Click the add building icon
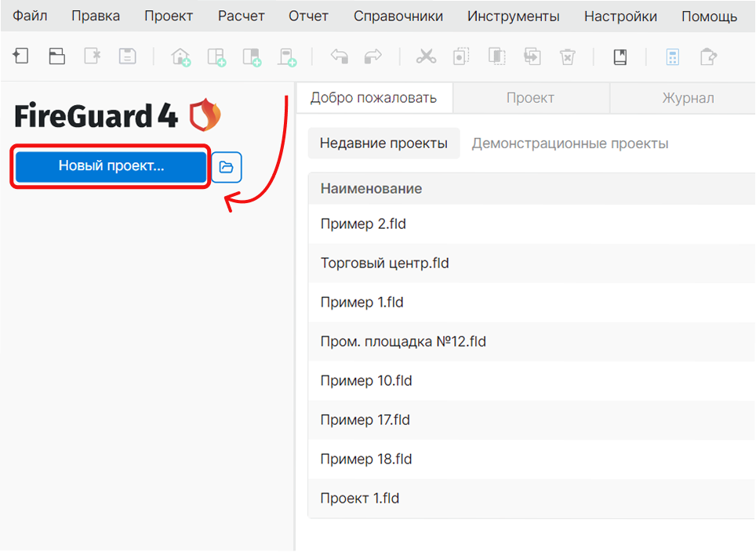Screen dimensions: 756x552 (x=181, y=57)
